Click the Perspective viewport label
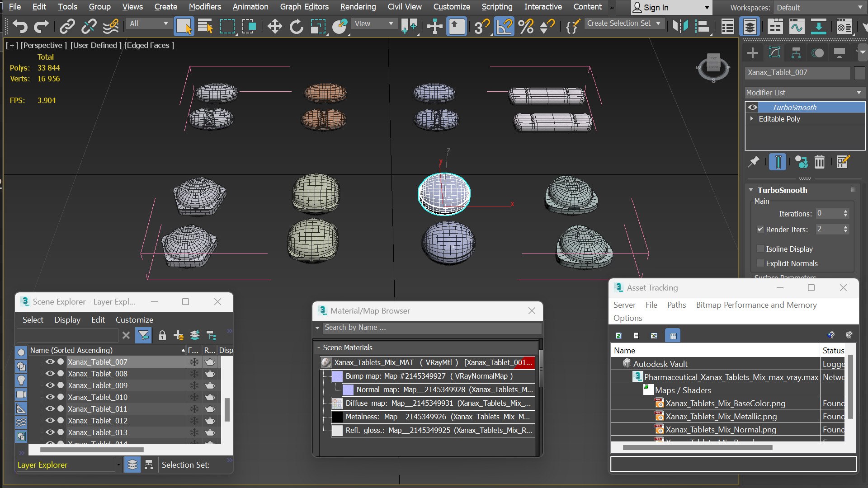This screenshot has height=488, width=868. 43,45
